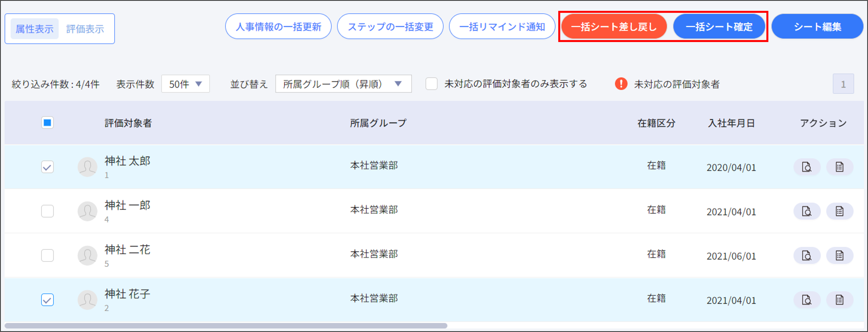Click document icon in 神社 二花 row
This screenshot has width=868, height=332.
839,256
